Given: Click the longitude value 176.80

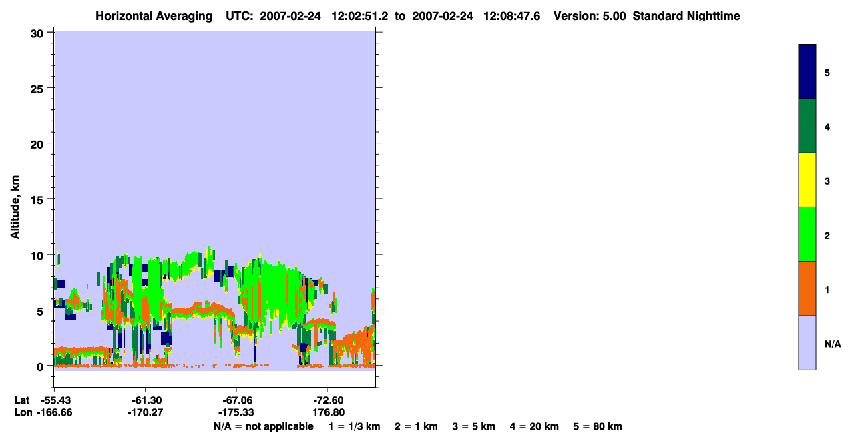Looking at the screenshot, I should [x=329, y=412].
